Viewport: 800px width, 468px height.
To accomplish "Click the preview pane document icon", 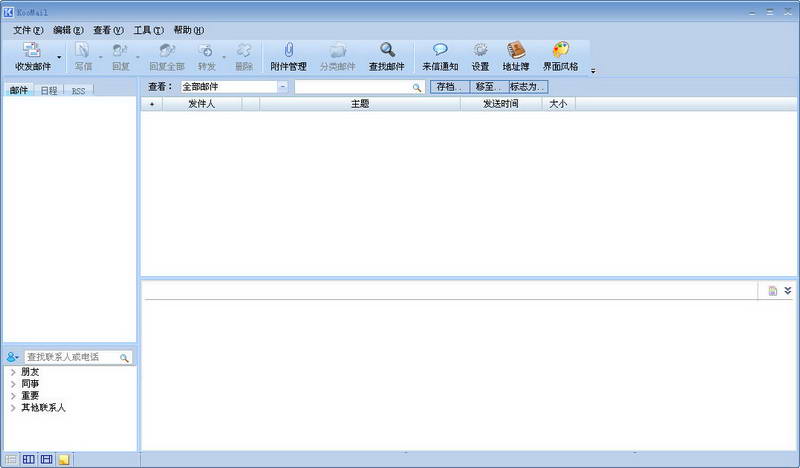I will pyautogui.click(x=773, y=291).
